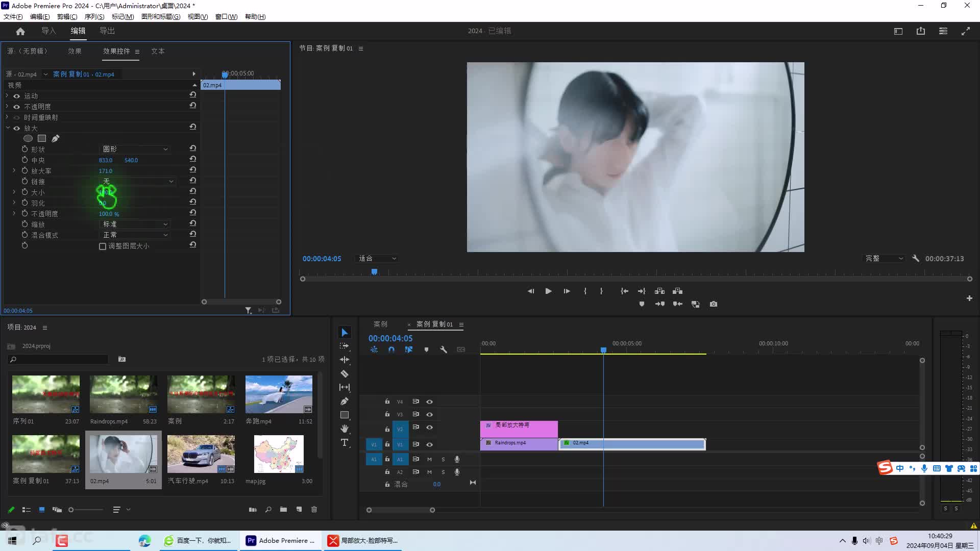This screenshot has width=980, height=551.
Task: Edit the 中央 X value 833.0
Action: pyautogui.click(x=106, y=160)
